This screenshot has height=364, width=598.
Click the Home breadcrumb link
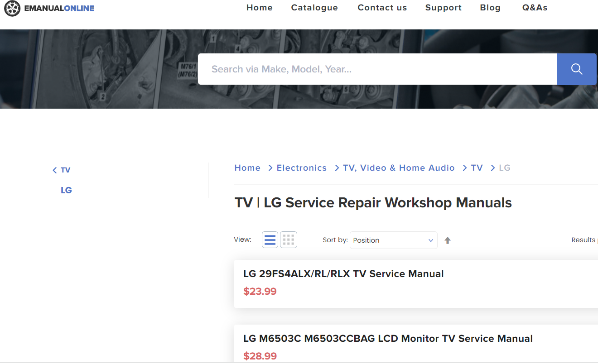247,168
